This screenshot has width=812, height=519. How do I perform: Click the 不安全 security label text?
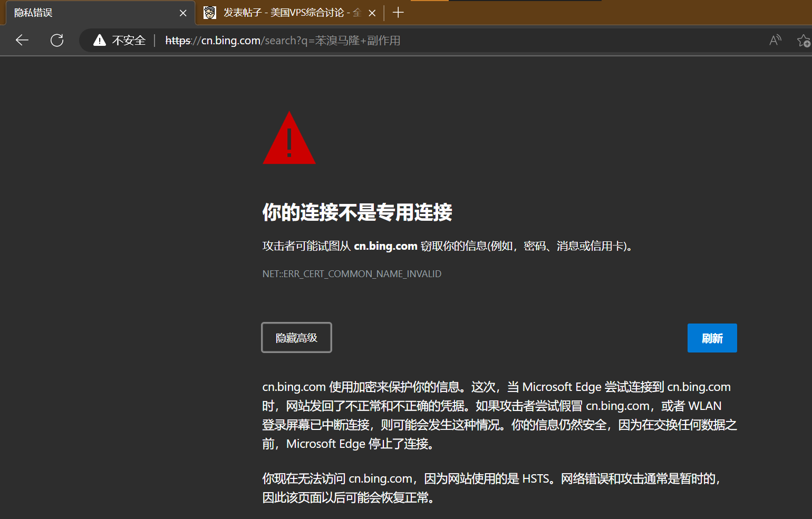coord(129,41)
